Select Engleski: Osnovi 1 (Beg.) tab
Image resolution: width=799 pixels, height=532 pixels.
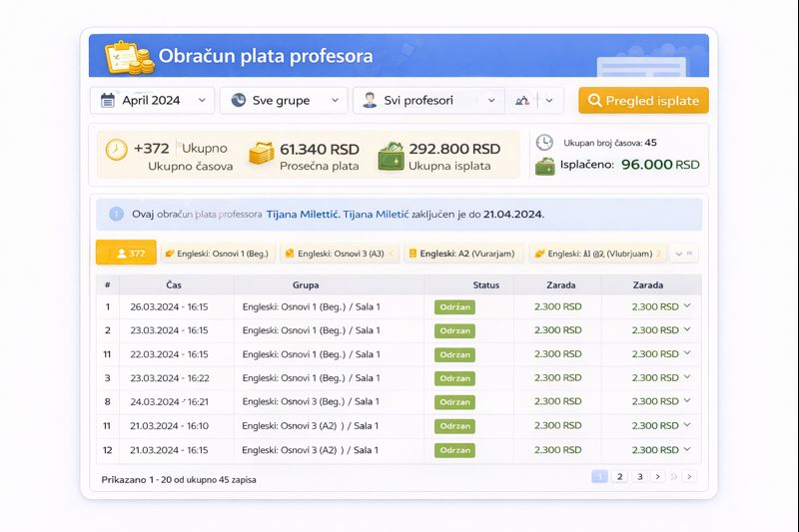pos(219,254)
